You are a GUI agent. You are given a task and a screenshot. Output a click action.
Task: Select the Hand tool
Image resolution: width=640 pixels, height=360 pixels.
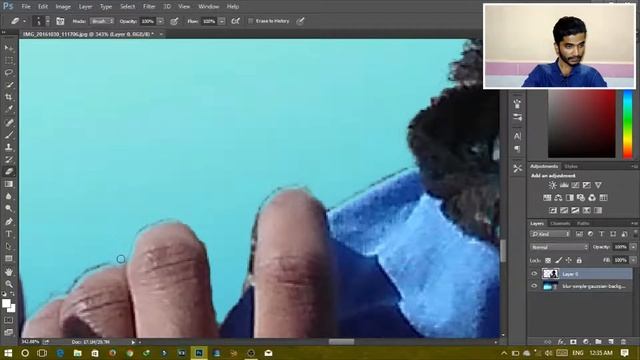coord(9,271)
